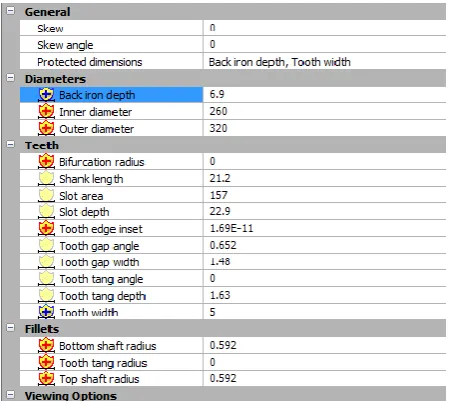The height and width of the screenshot is (408, 455).
Task: Edit the Skew angle value field
Action: [x=324, y=44]
